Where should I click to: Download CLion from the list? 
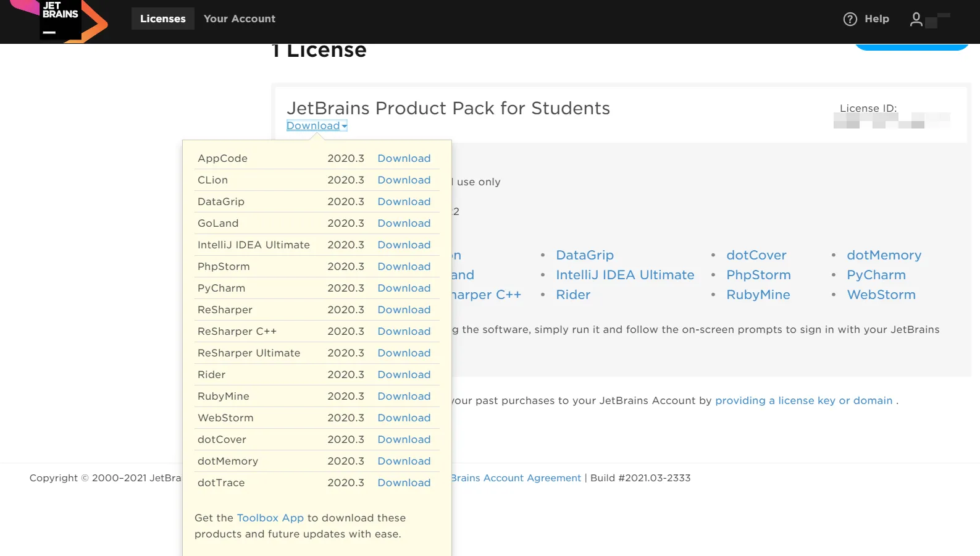[x=404, y=180]
